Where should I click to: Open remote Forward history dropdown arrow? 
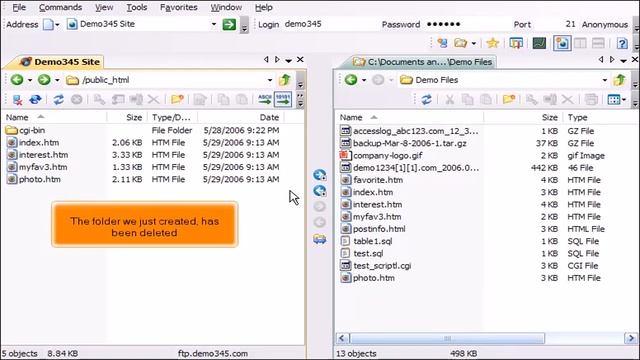[57, 80]
